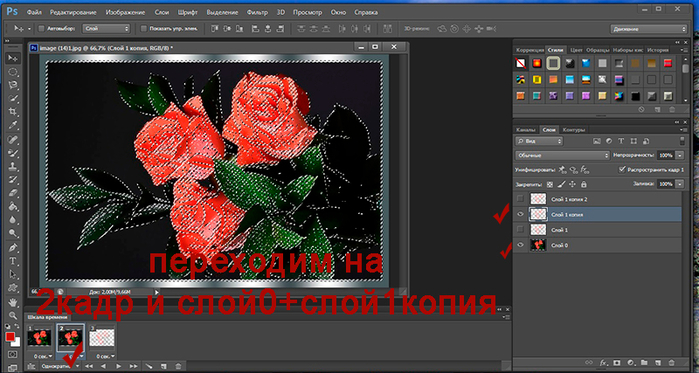699x373 pixels.
Task: Select the Elliptical Marquee tool
Action: tap(13, 72)
